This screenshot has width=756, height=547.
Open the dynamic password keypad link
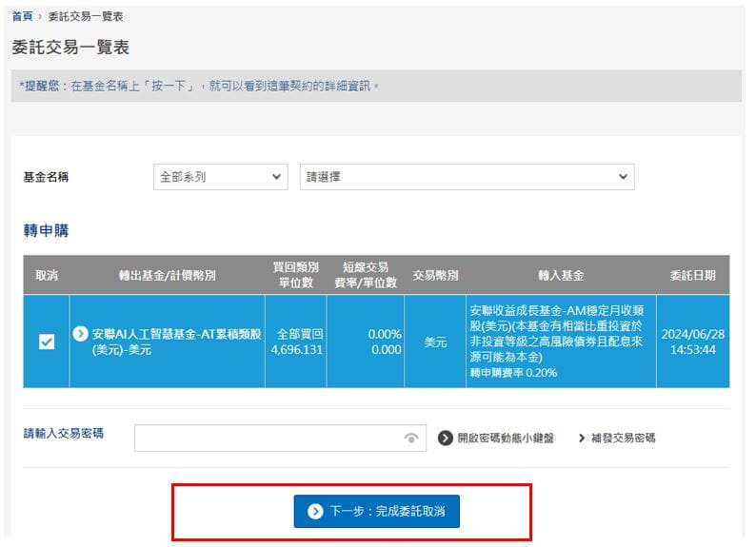(x=504, y=438)
